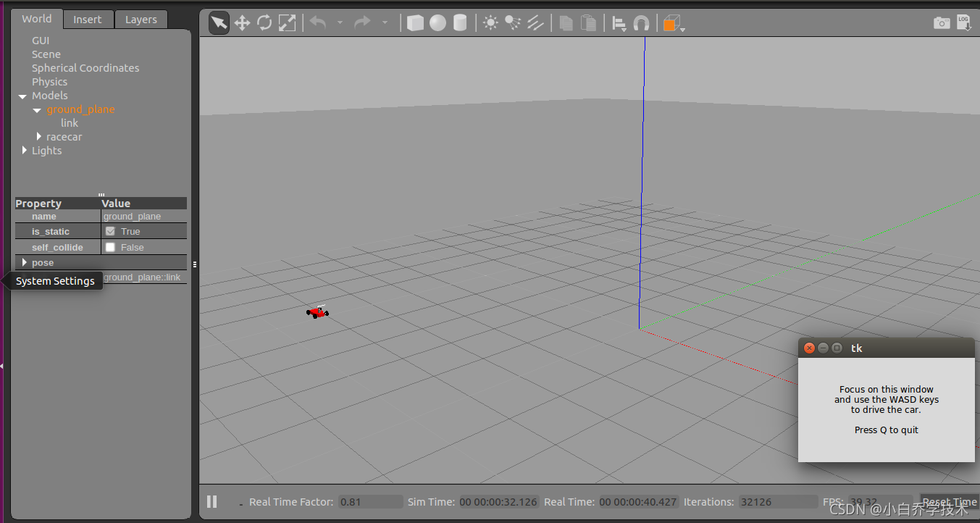The width and height of the screenshot is (980, 523).
Task: Pause the simulation
Action: tap(212, 501)
